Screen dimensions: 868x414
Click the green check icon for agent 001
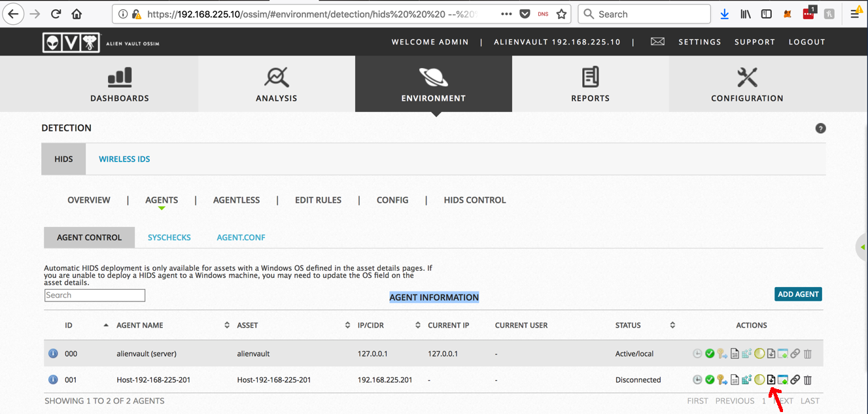pyautogui.click(x=710, y=379)
